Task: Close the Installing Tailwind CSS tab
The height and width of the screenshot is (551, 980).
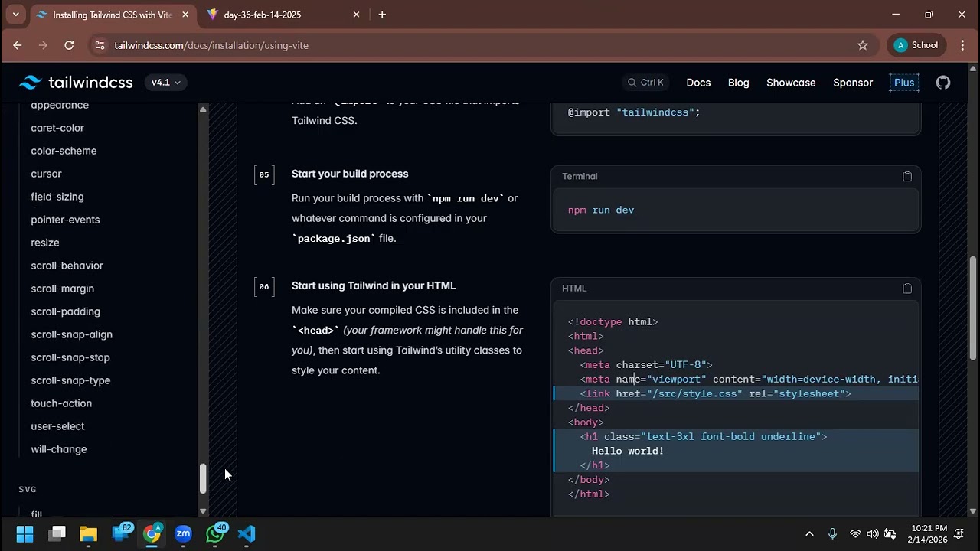Action: point(185,15)
